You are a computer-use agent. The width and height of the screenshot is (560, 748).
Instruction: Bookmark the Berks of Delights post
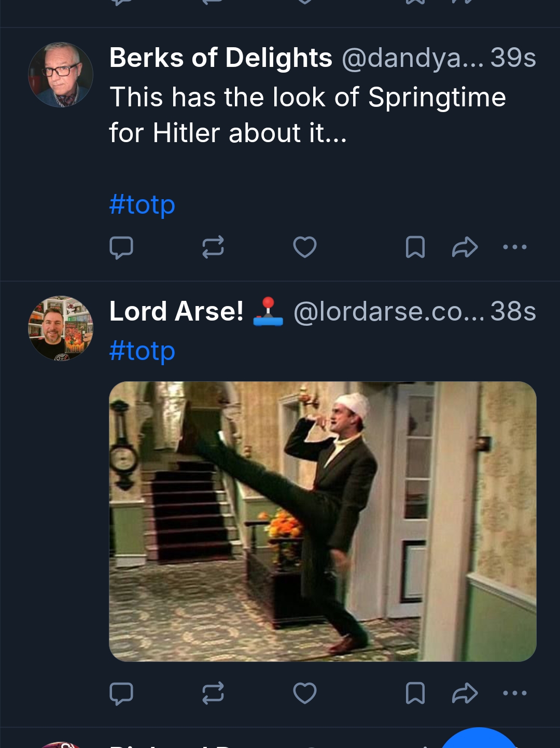[415, 247]
